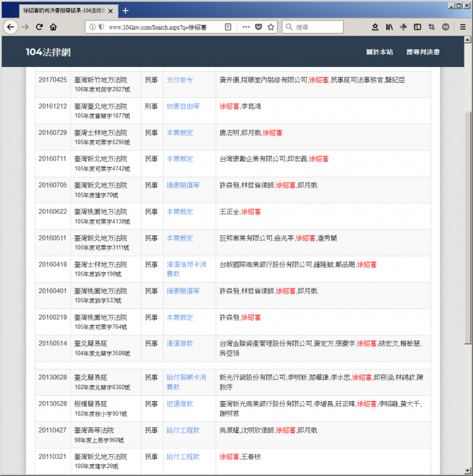473x476 pixels.
Task: Focus the 搜尋 search box
Action: point(313,27)
